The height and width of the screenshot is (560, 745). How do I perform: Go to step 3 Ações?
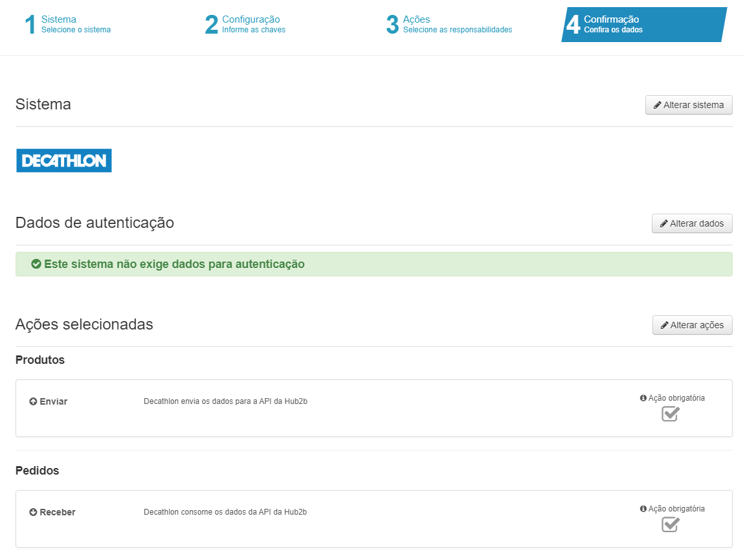pos(449,24)
